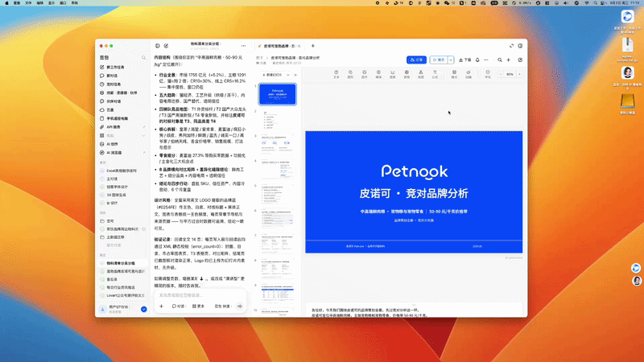Screen dimensions: 644x362
Task: Expand the collapsed sidebar section chevron
Action: pyautogui.click(x=144, y=135)
